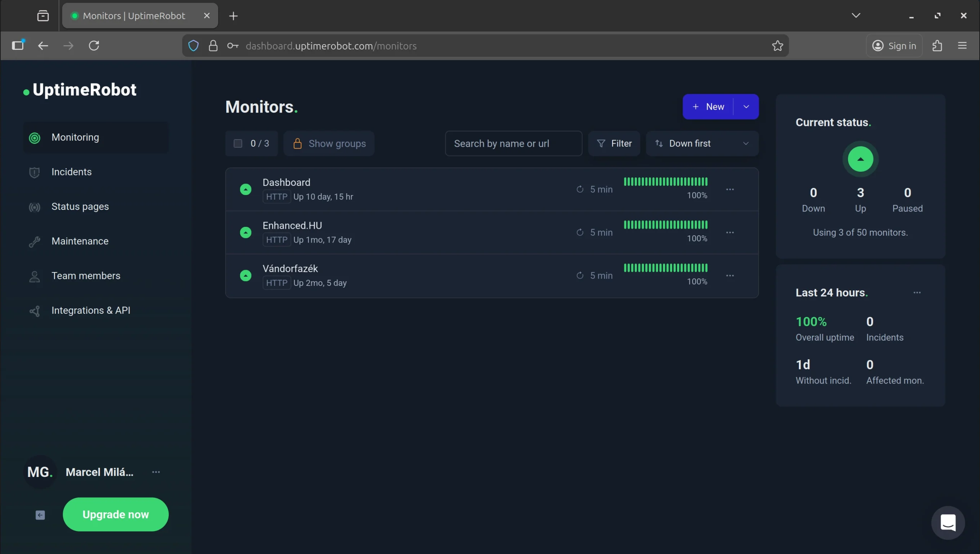Viewport: 980px width, 554px height.
Task: Open the Down first sort dropdown
Action: 702,143
